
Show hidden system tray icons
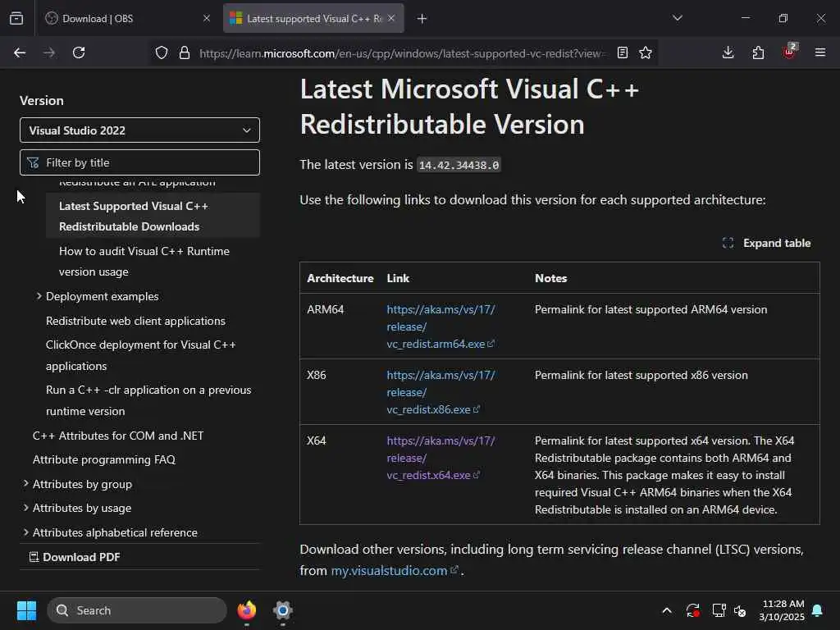[667, 610]
